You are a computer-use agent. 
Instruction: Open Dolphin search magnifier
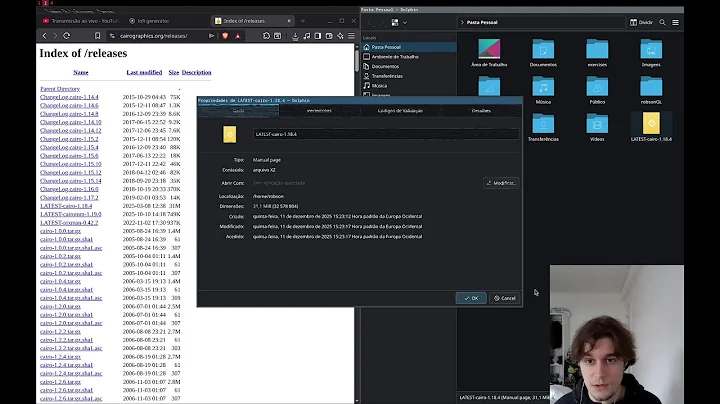click(662, 22)
